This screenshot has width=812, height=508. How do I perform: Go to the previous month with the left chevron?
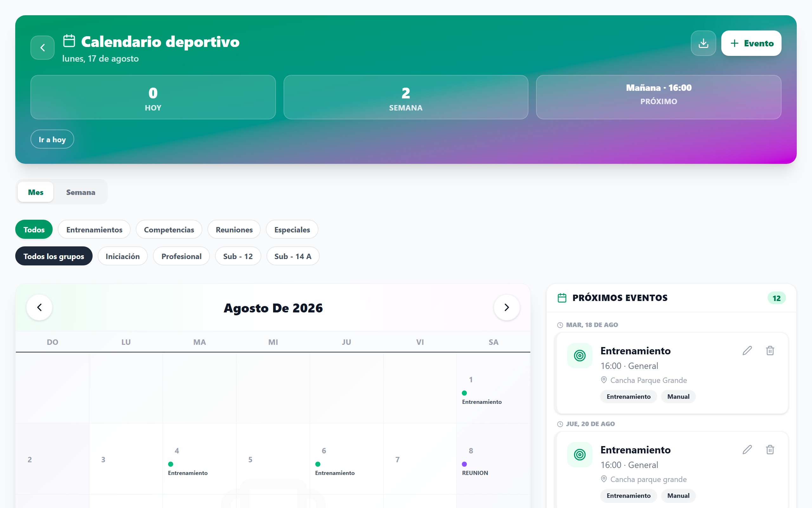pos(40,307)
